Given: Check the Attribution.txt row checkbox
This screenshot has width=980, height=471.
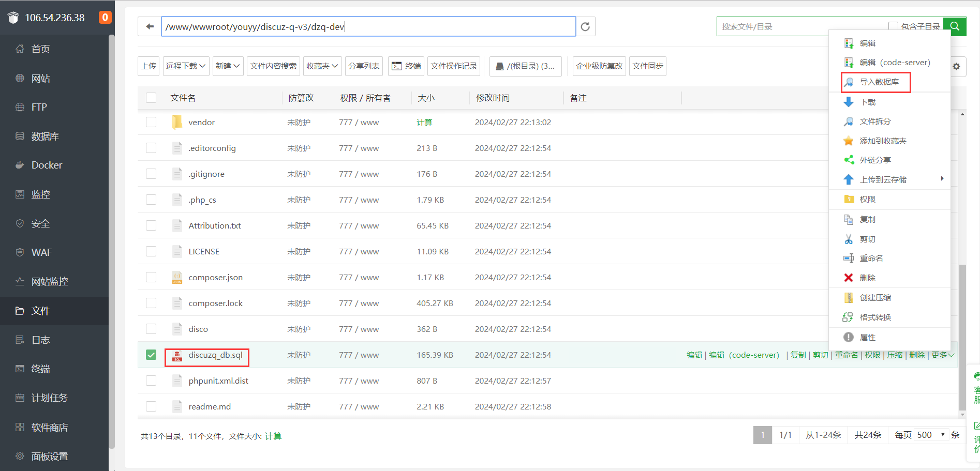Looking at the screenshot, I should (x=151, y=225).
